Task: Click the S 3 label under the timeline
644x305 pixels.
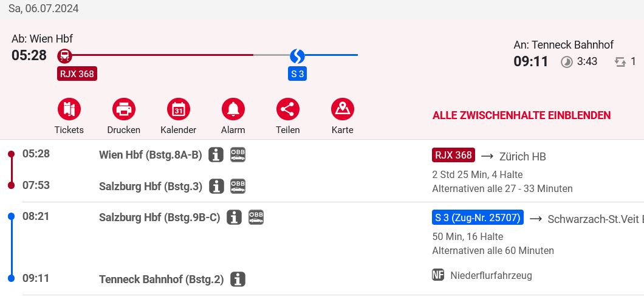Action: (297, 74)
